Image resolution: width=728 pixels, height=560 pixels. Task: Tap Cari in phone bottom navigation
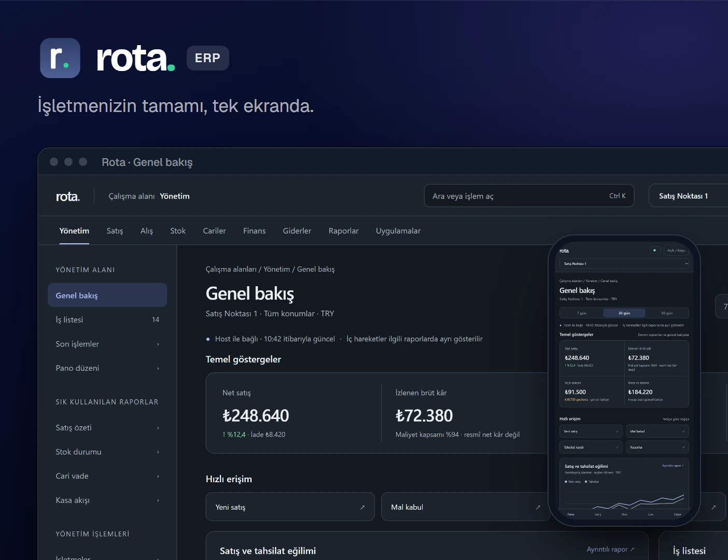(x=651, y=514)
